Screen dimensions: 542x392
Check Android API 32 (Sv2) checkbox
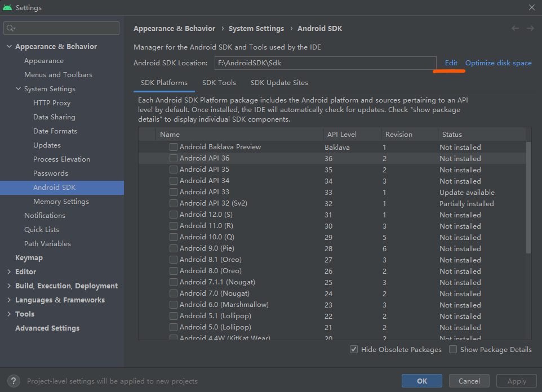(174, 203)
